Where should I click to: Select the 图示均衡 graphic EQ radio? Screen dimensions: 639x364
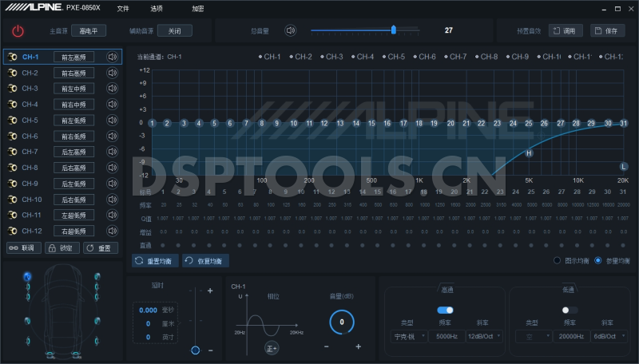tap(557, 260)
